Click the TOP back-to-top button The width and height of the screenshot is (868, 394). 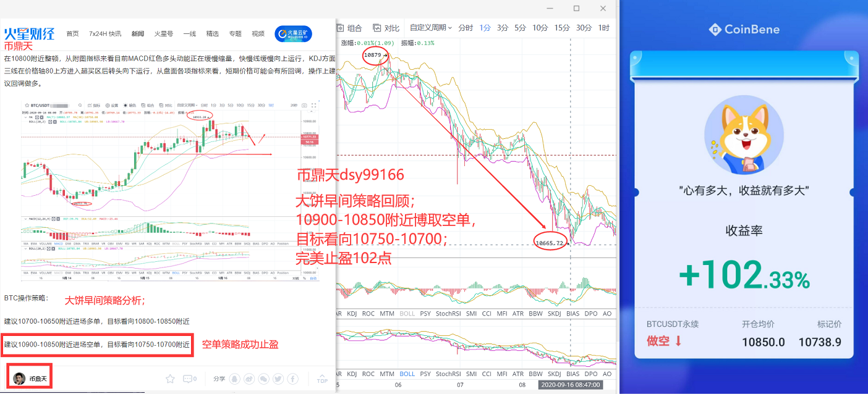click(323, 379)
